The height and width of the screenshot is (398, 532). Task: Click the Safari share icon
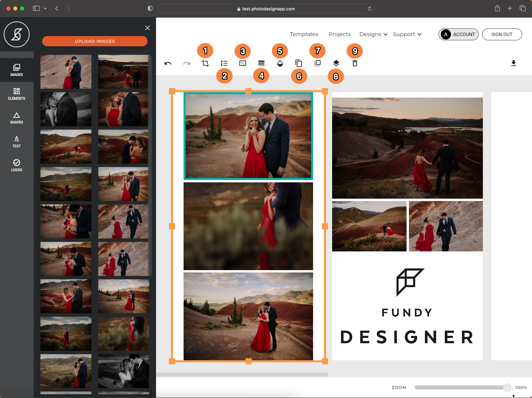tap(497, 9)
